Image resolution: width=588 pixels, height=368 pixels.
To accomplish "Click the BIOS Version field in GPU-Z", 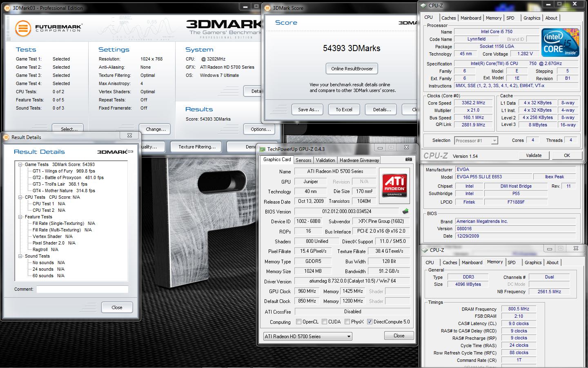I will point(346,211).
